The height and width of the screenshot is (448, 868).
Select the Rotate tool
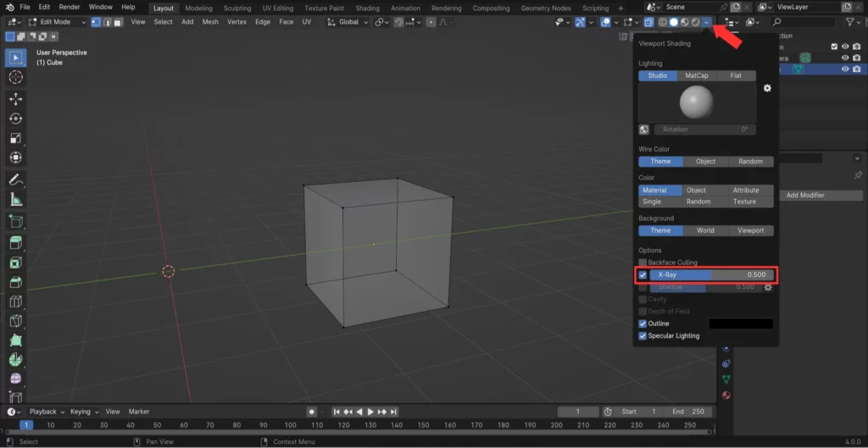click(15, 119)
